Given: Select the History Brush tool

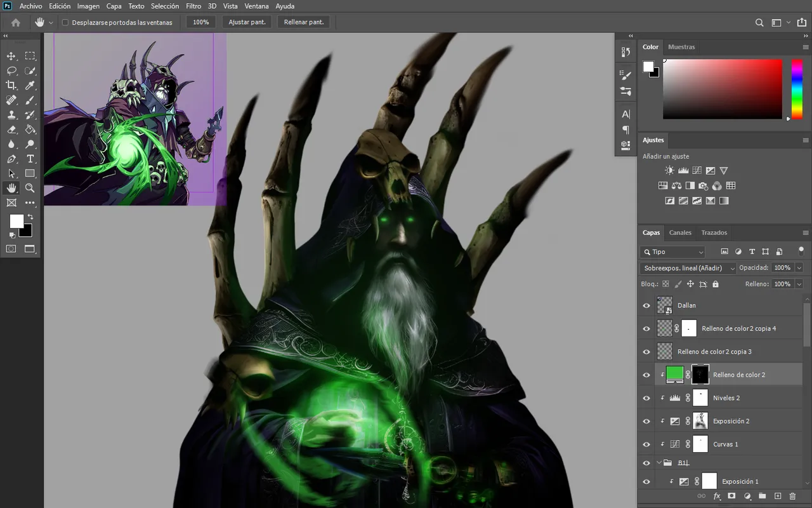Looking at the screenshot, I should tap(30, 115).
